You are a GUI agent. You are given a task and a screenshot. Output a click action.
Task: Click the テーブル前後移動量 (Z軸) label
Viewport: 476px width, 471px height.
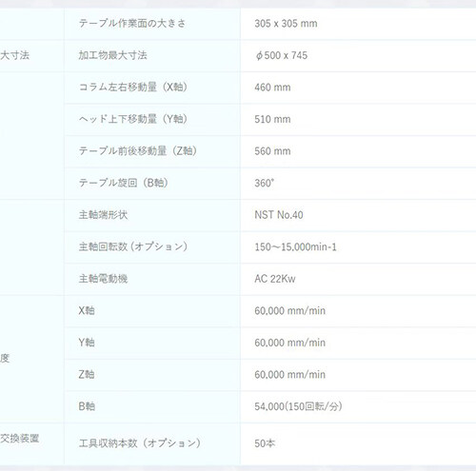point(138,151)
